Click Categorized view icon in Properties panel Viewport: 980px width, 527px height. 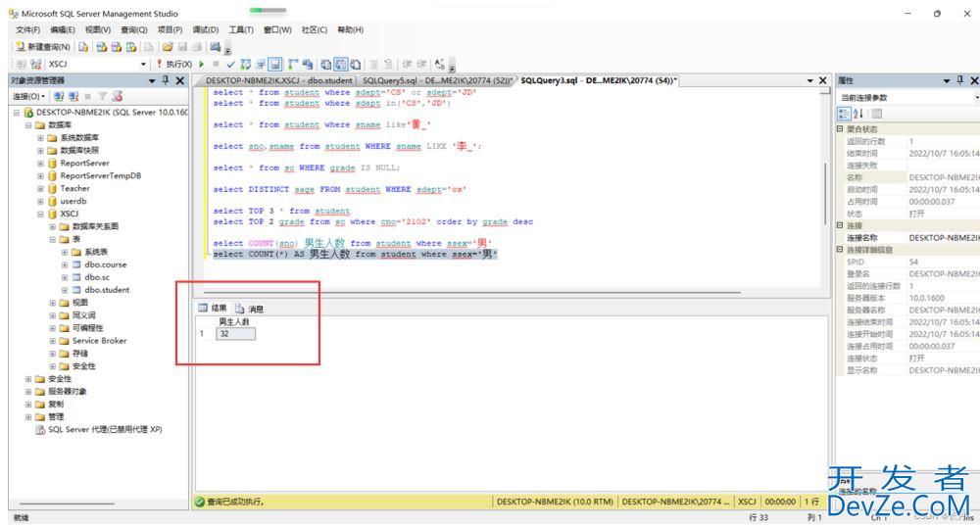point(844,114)
